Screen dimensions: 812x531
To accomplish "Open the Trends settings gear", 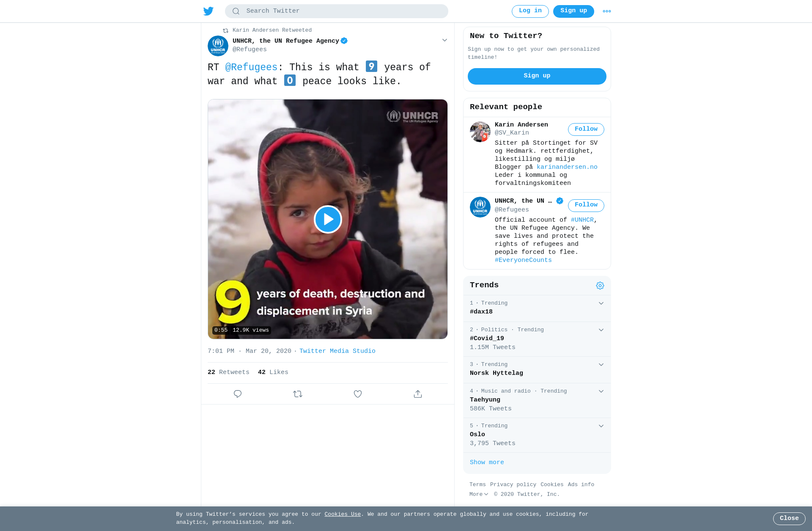I will click(x=600, y=286).
